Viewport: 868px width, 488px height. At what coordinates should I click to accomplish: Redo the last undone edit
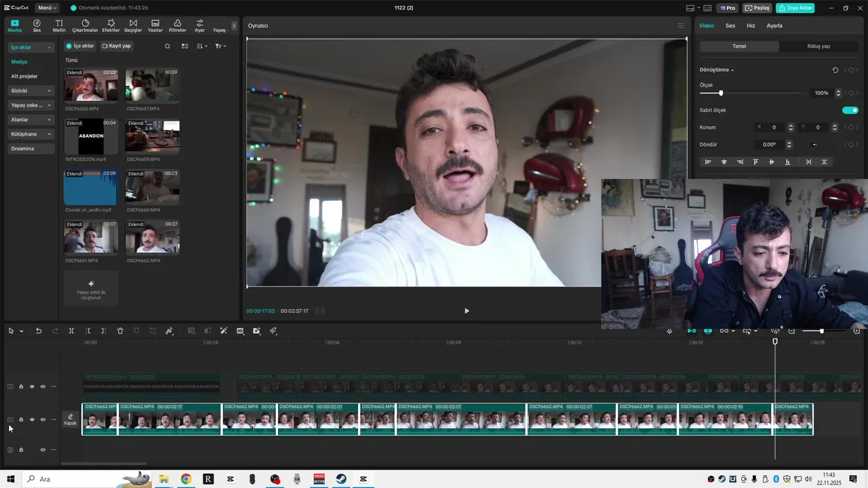[55, 331]
